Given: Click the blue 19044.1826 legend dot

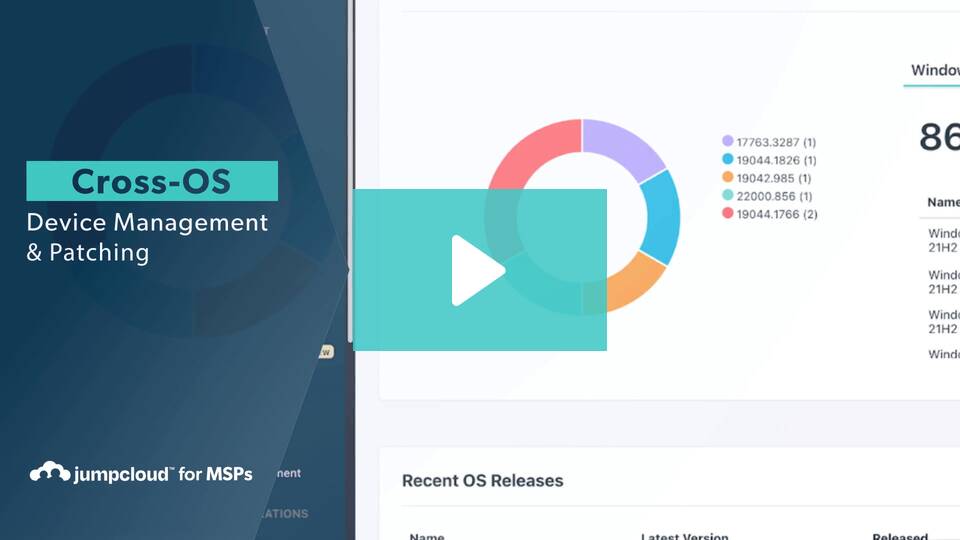Looking at the screenshot, I should coord(727,160).
